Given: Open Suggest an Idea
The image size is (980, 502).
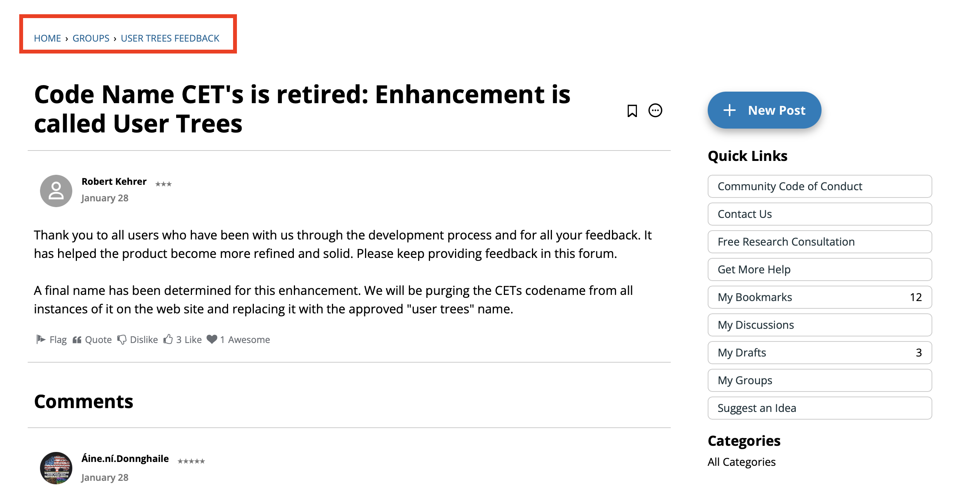Looking at the screenshot, I should tap(820, 408).
